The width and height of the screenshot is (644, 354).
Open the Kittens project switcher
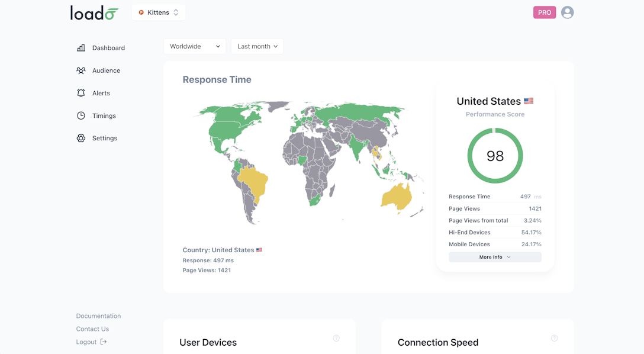[x=158, y=12]
